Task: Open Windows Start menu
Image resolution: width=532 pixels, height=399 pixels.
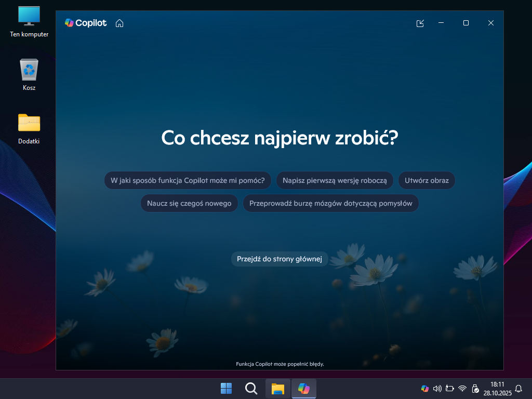Action: click(227, 389)
